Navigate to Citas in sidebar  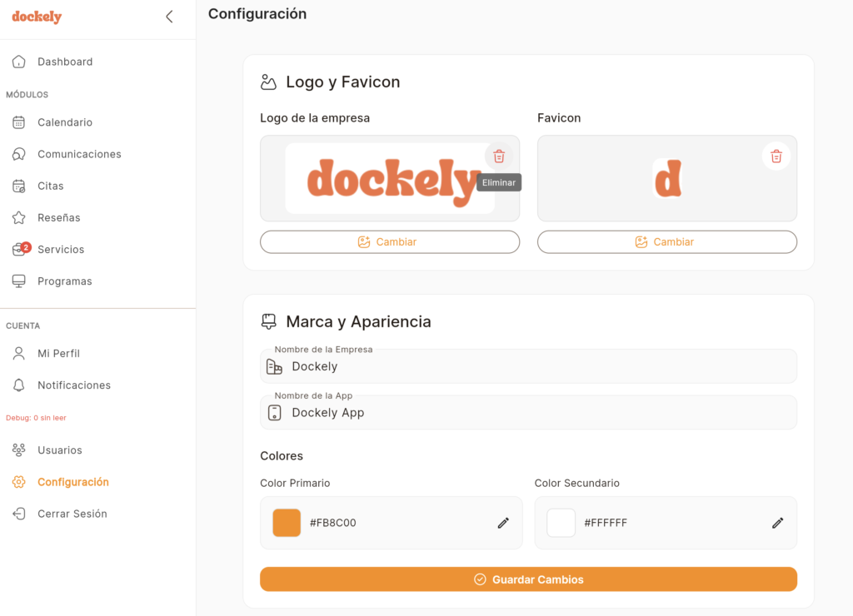click(x=50, y=186)
